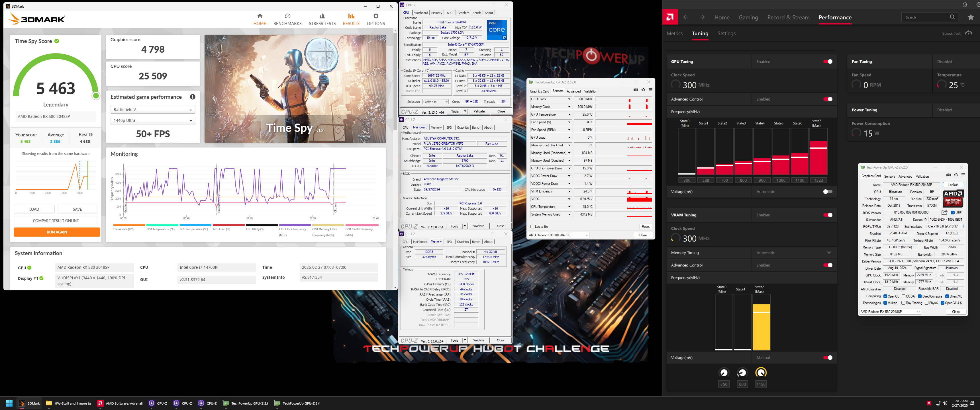The width and height of the screenshot is (980, 410).
Task: Click Reset button in GPU-Z Sensors
Action: (645, 227)
